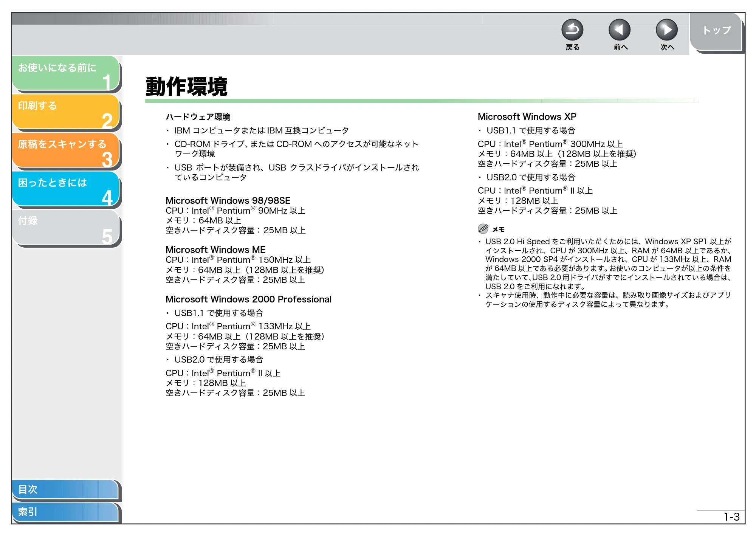Click the 動作環境 page title

pos(187,87)
